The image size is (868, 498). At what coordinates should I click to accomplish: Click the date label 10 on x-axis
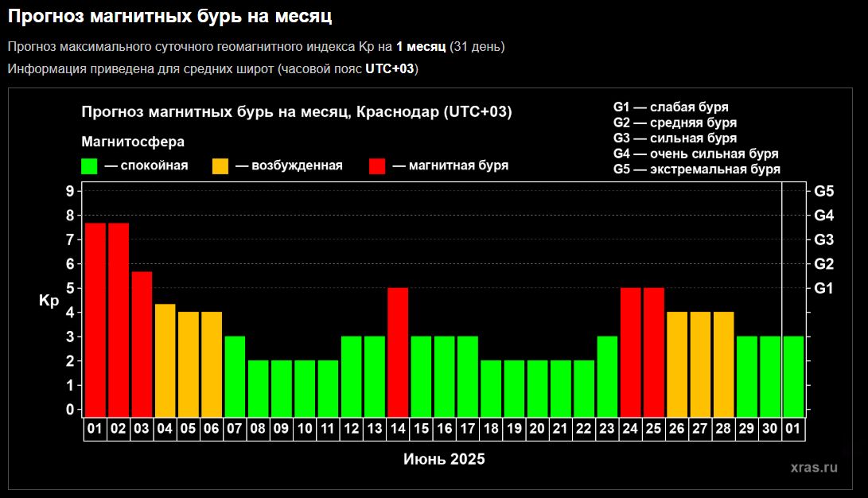tap(305, 429)
